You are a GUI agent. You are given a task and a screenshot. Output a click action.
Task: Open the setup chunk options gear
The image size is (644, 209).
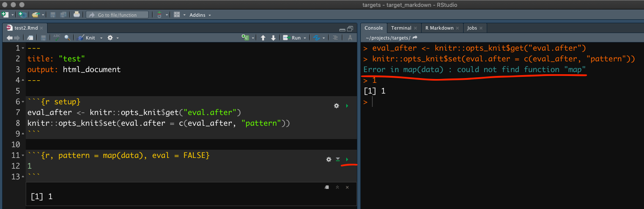coord(336,106)
